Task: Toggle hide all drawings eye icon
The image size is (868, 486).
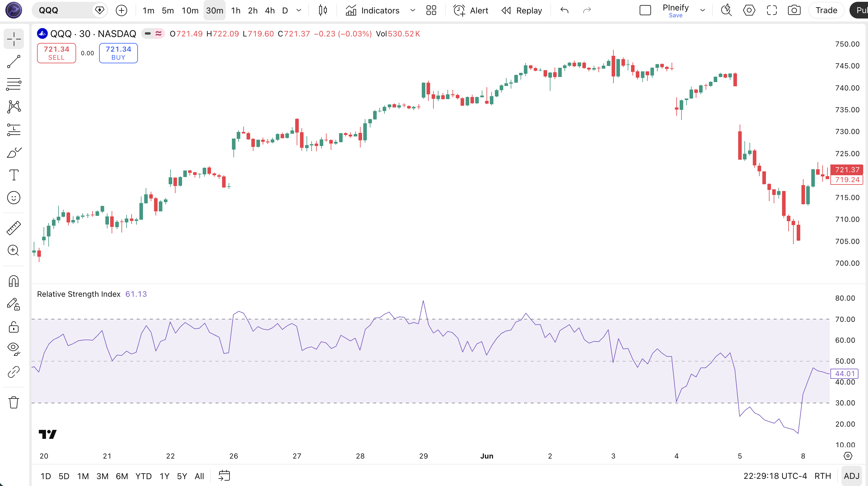Action: pos(14,349)
